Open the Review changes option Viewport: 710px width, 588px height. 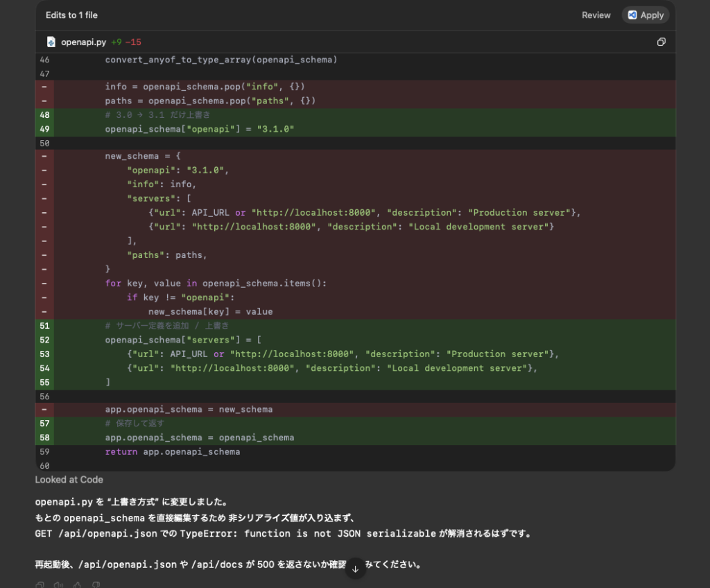(x=596, y=15)
